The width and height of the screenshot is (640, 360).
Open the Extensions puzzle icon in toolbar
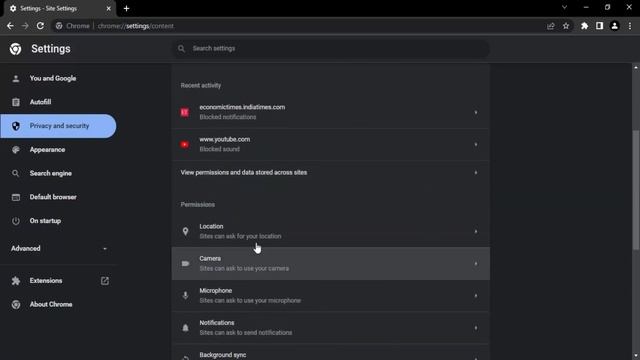[x=584, y=26]
